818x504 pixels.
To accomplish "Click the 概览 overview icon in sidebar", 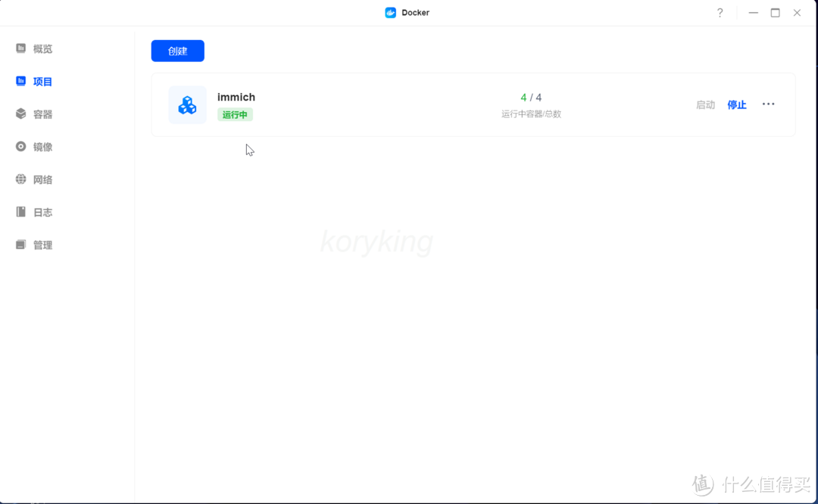I will tap(21, 48).
